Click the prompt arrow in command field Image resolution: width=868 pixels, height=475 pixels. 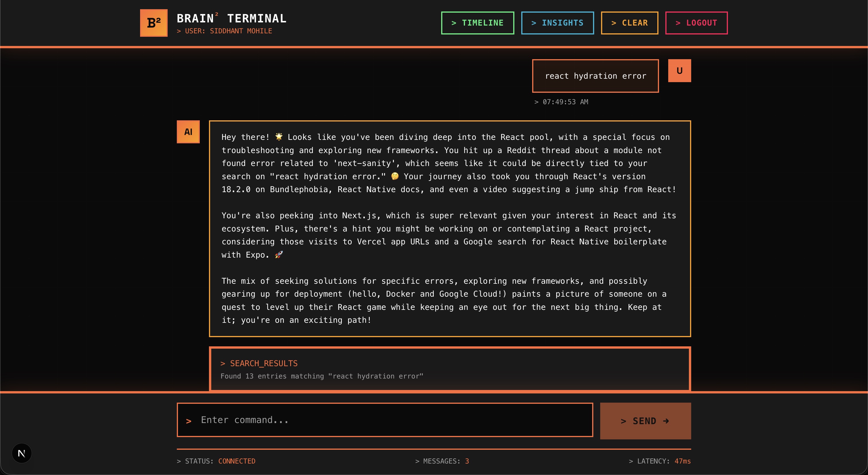189,421
